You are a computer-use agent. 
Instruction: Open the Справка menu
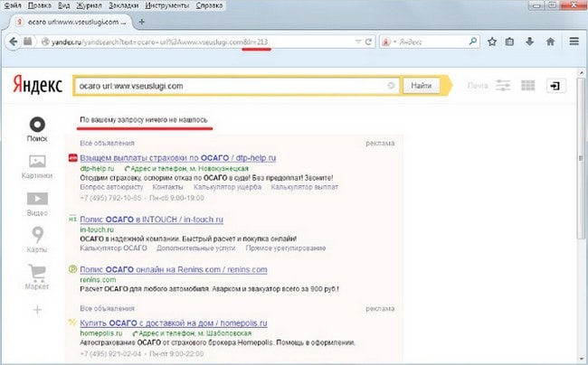coord(209,5)
